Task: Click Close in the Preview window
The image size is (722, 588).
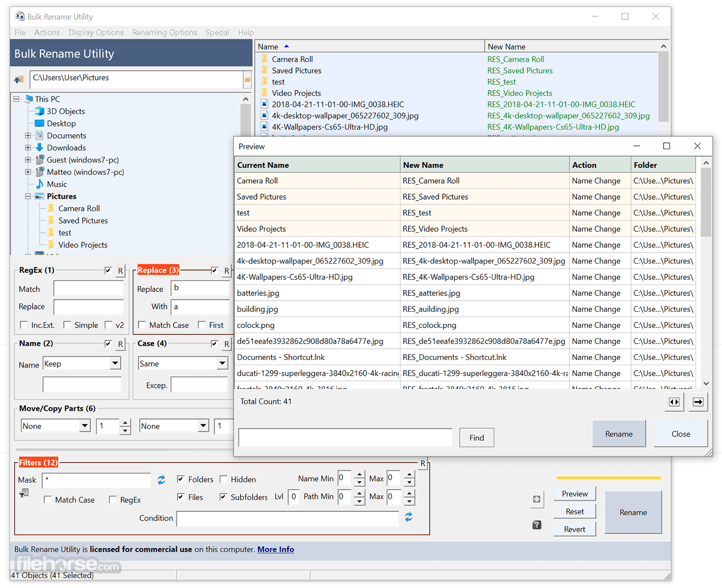Action: pos(681,434)
